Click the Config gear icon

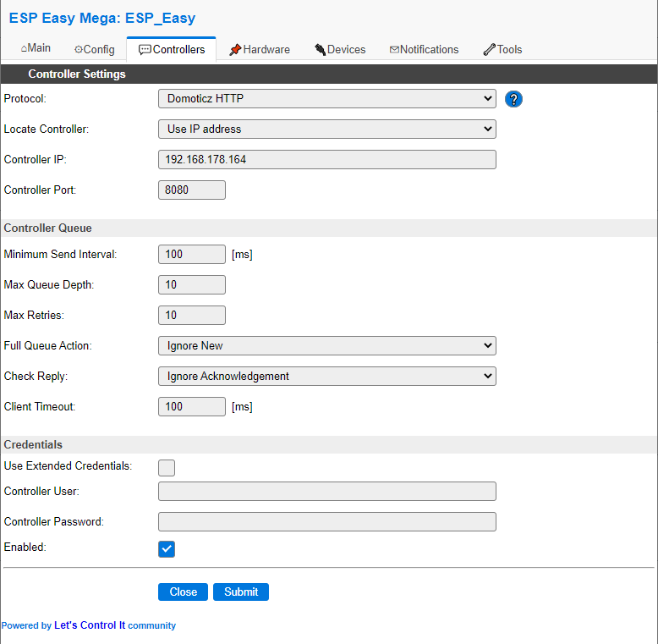[x=79, y=50]
